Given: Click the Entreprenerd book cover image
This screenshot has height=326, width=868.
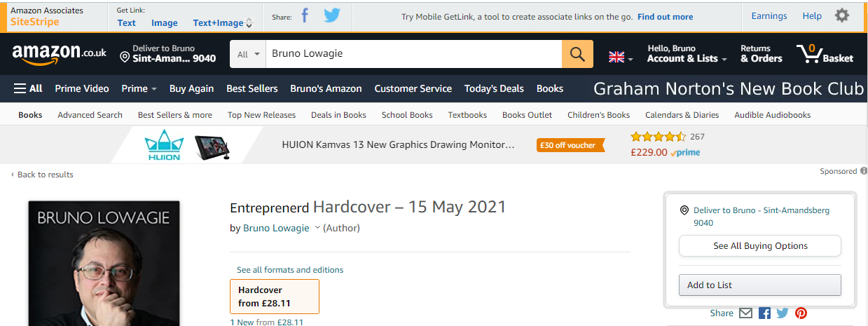Looking at the screenshot, I should [104, 263].
